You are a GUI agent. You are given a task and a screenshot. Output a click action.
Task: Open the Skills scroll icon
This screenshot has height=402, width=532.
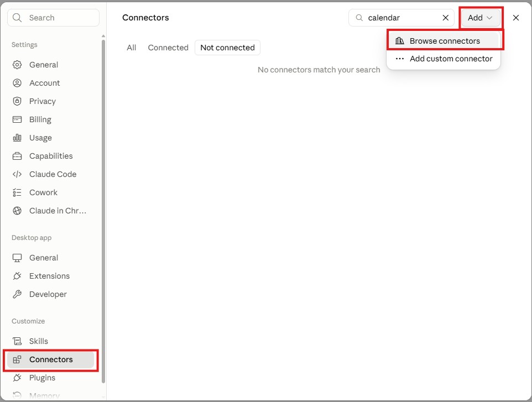pos(17,341)
